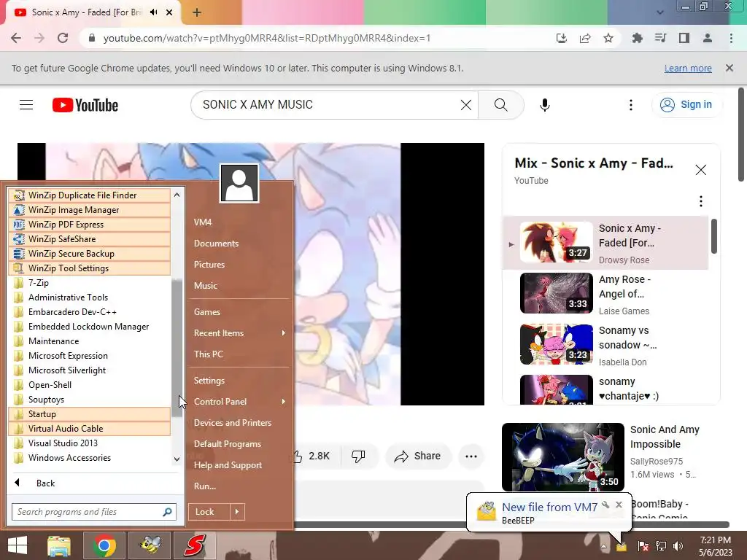Viewport: 747px width, 560px height.
Task: Dismiss the Chrome update notification bar
Action: [729, 68]
